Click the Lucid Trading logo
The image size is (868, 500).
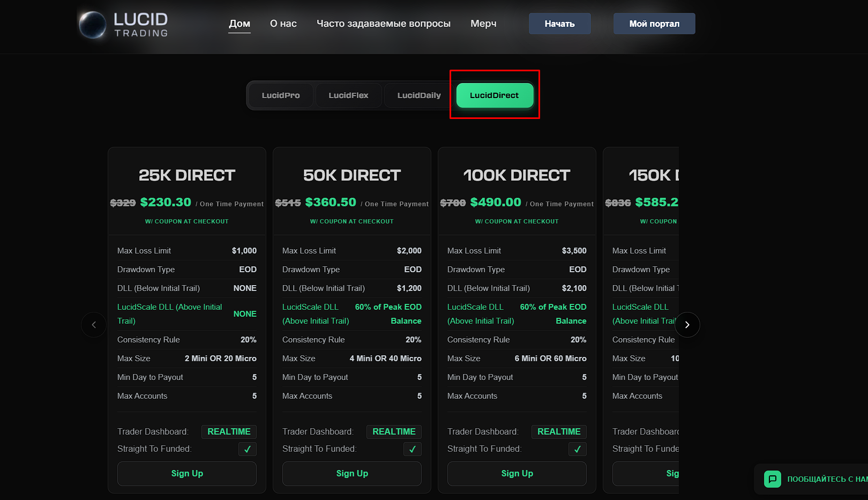coord(124,25)
